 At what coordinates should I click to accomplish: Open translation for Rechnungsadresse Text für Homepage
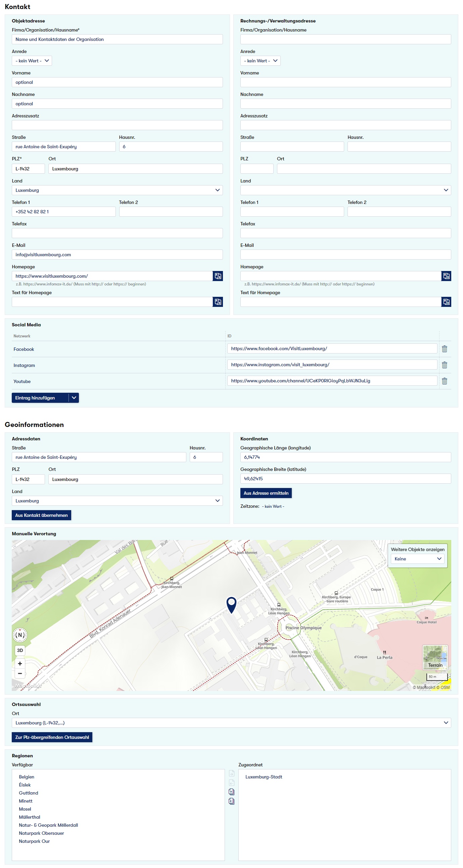(x=446, y=302)
